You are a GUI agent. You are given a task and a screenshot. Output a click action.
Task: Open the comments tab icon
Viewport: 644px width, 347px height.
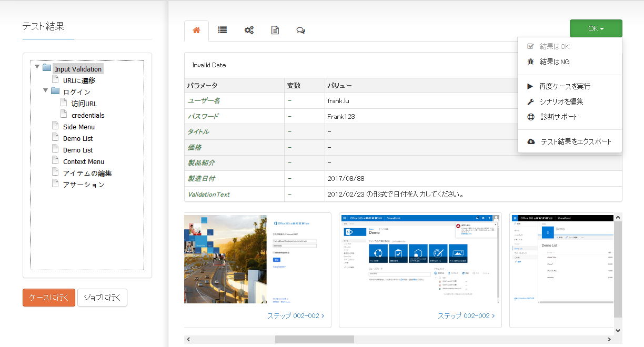[300, 30]
